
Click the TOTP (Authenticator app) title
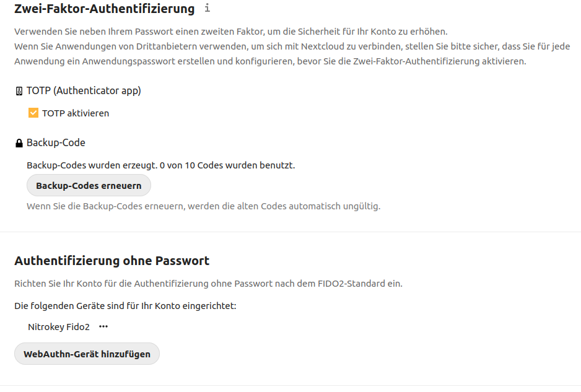point(84,91)
